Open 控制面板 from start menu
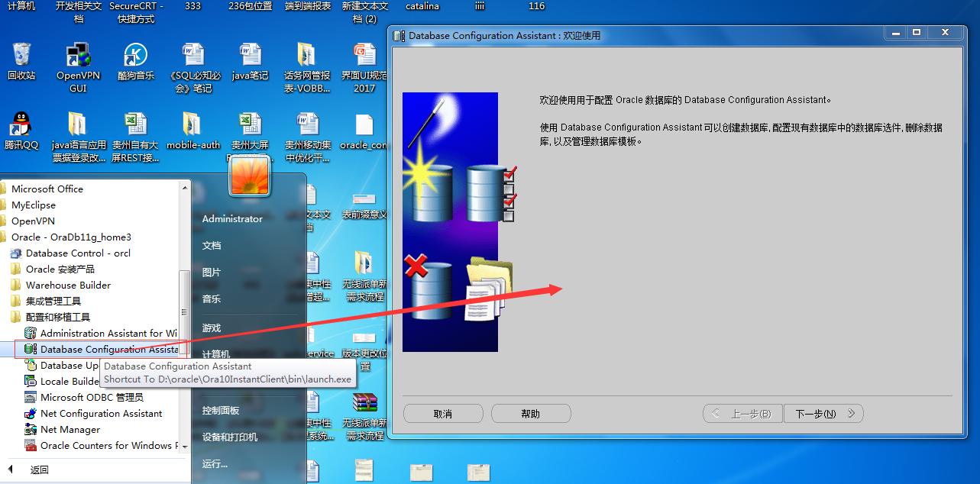Image resolution: width=980 pixels, height=484 pixels. coord(221,411)
